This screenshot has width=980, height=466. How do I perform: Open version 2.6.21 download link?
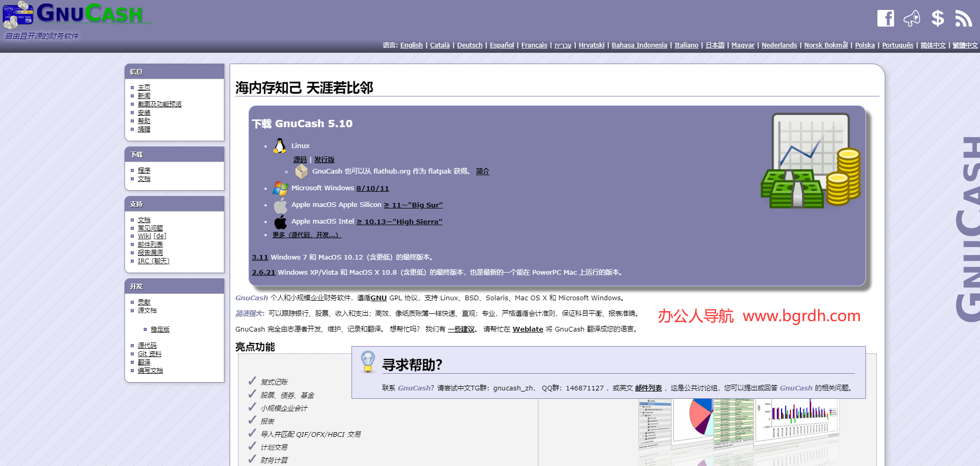[263, 273]
